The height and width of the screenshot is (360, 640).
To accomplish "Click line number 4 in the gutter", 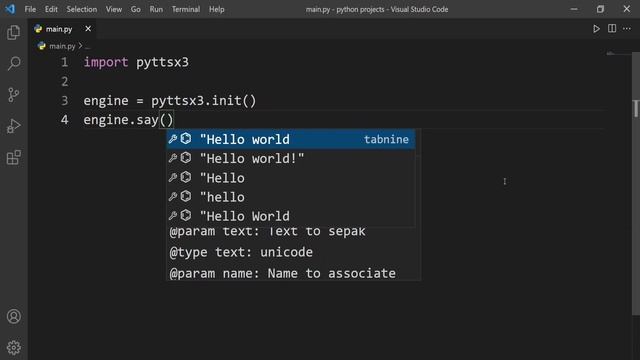I will [64, 120].
